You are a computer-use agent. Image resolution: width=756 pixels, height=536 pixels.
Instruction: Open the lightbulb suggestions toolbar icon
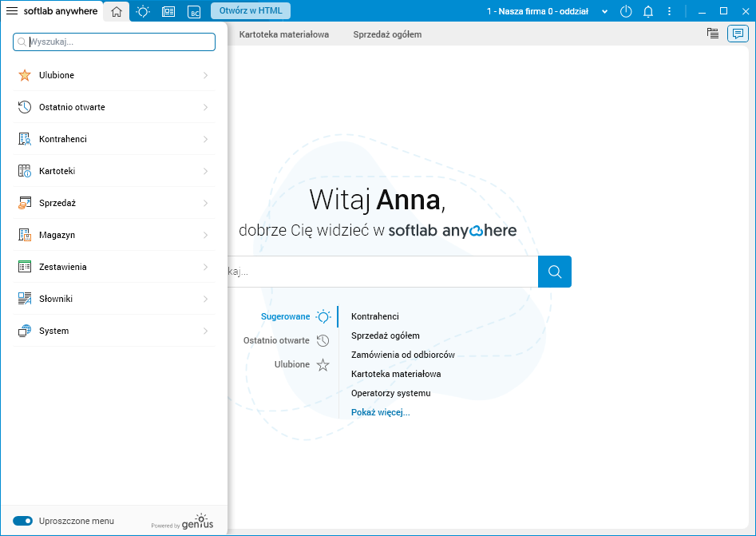coord(143,11)
